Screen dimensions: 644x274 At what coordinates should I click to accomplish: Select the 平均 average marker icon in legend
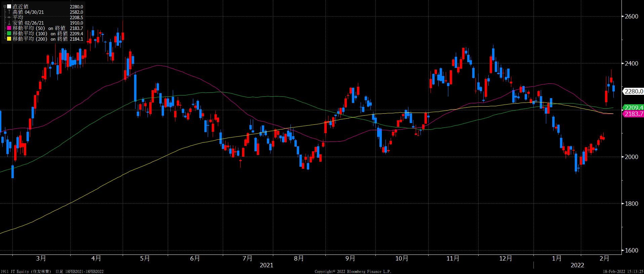tap(9, 17)
